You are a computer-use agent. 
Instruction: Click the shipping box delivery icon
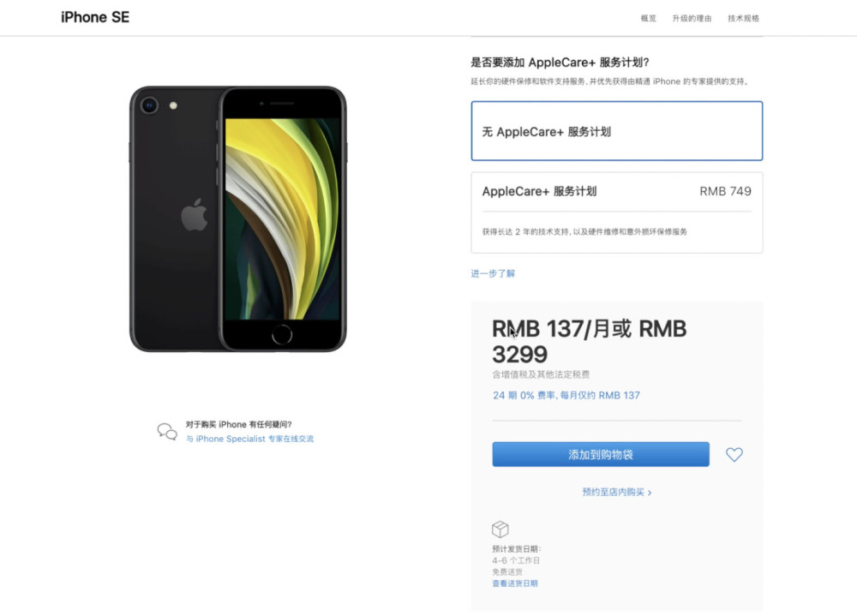click(500, 529)
